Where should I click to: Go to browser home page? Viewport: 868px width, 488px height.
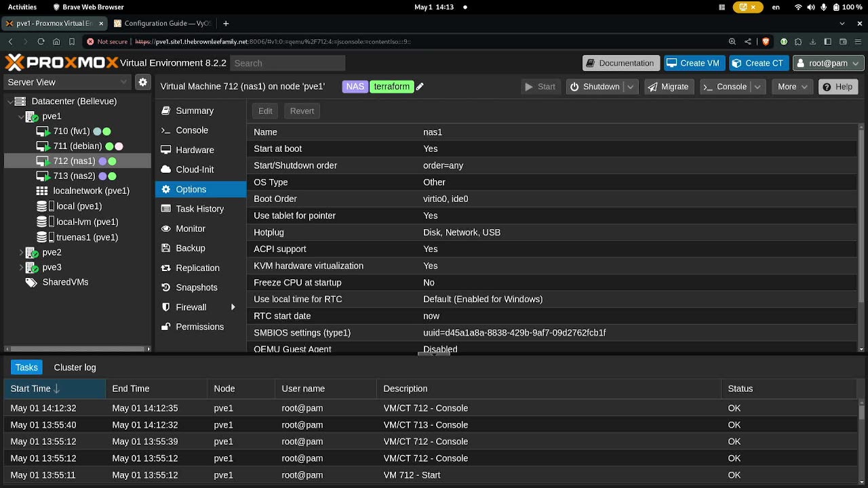tap(56, 41)
